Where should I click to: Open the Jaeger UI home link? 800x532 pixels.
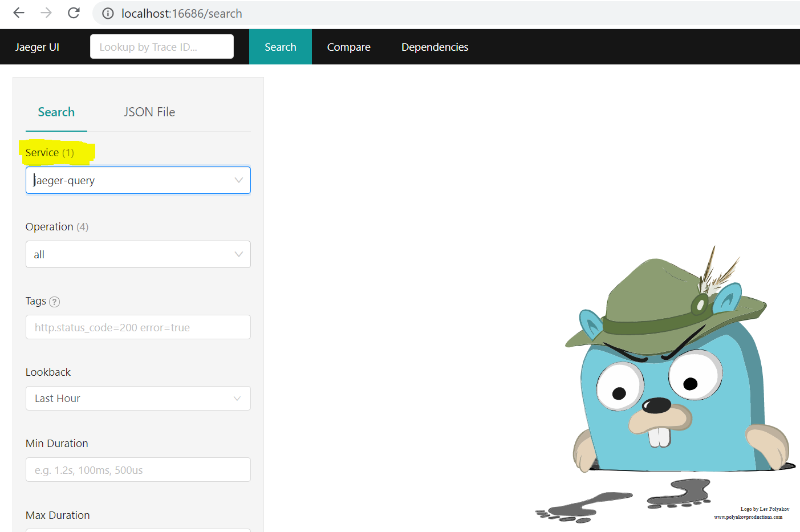tap(37, 47)
